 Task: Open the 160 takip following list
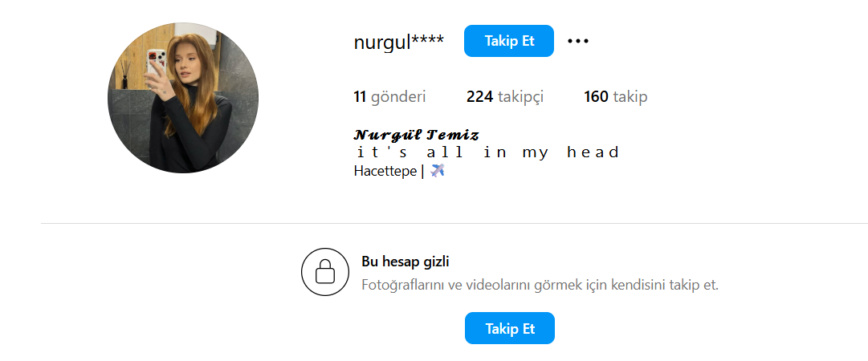click(x=616, y=97)
